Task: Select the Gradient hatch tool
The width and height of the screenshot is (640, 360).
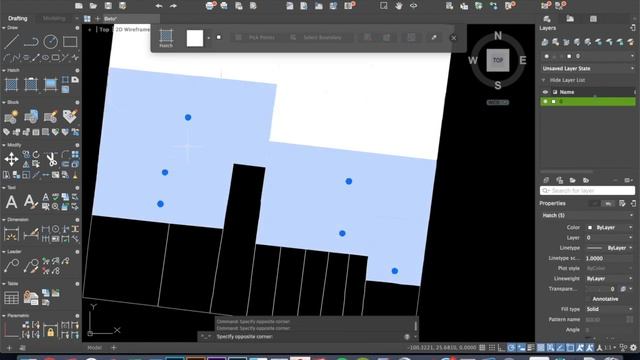Action: 51,84
